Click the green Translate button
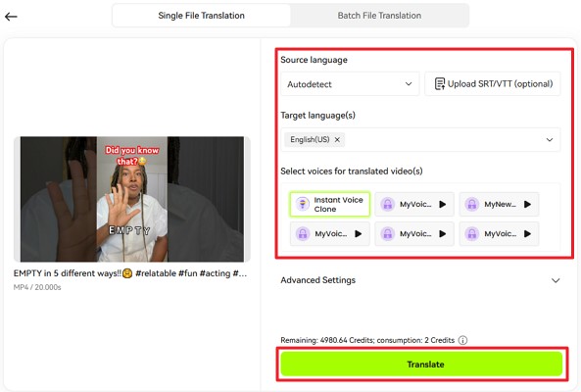This screenshot has width=581, height=392. [421, 365]
